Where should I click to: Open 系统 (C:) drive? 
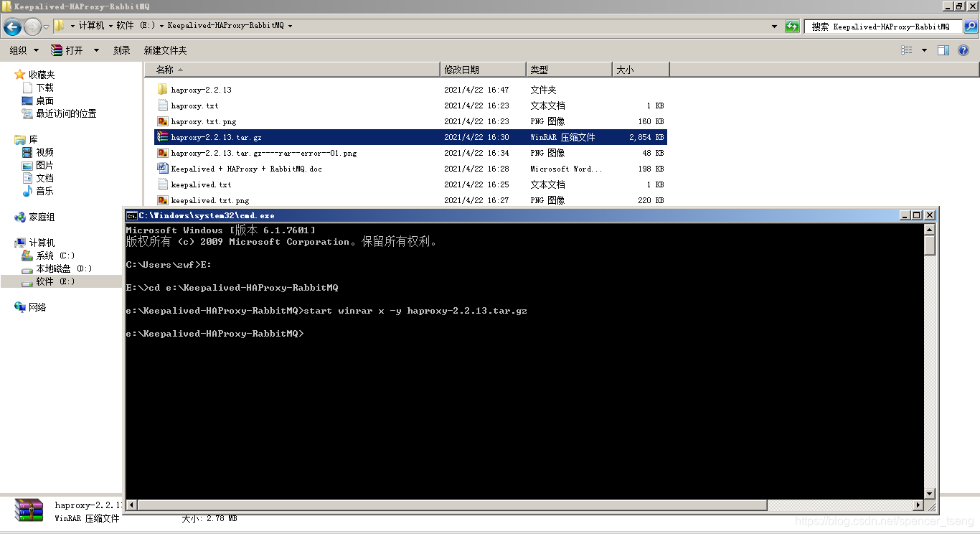pyautogui.click(x=55, y=256)
